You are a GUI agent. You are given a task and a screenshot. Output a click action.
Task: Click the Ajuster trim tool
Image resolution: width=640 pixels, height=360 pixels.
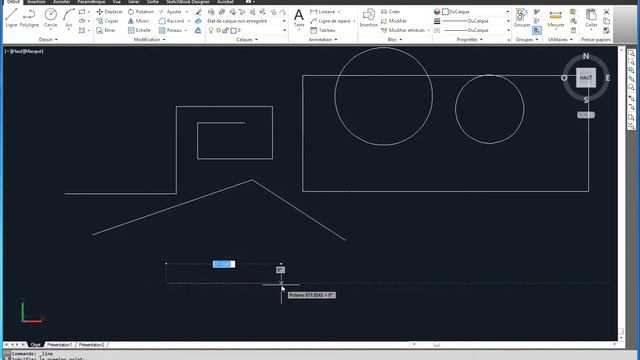point(171,12)
